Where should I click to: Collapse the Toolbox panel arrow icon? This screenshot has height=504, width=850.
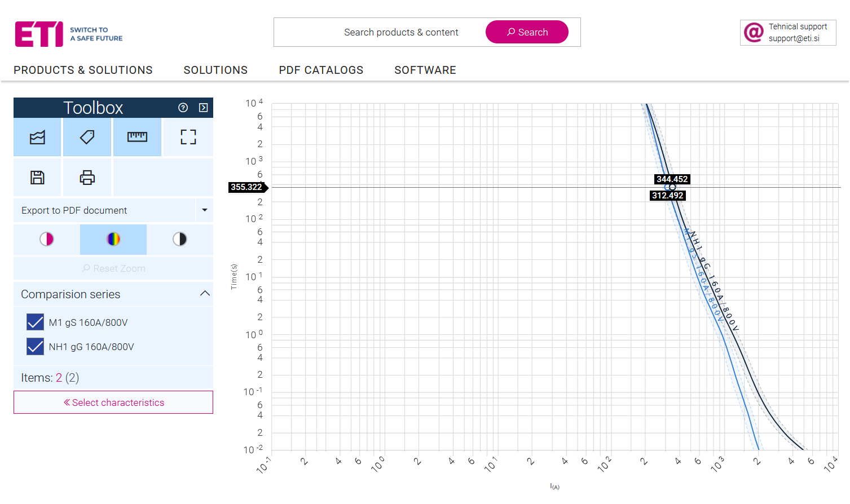click(203, 108)
